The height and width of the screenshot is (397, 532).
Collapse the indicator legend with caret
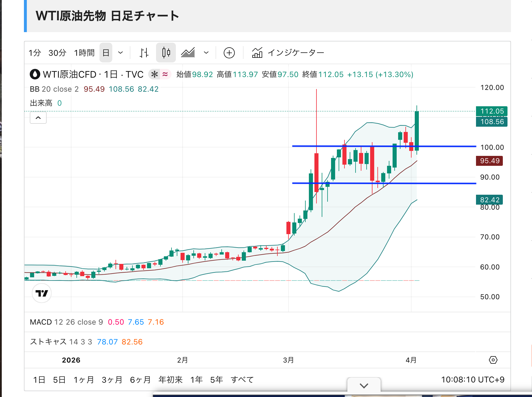pyautogui.click(x=38, y=118)
